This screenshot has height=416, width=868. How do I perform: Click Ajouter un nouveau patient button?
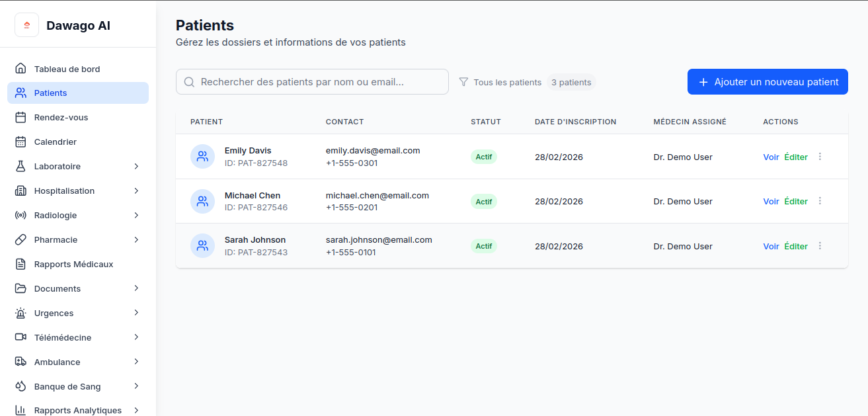(768, 82)
